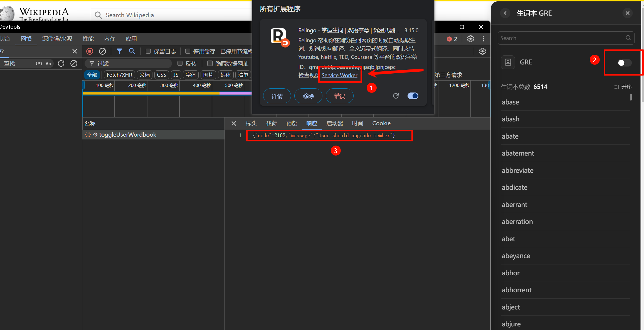Click the extension reload icon
The width and height of the screenshot is (644, 330).
pos(396,96)
